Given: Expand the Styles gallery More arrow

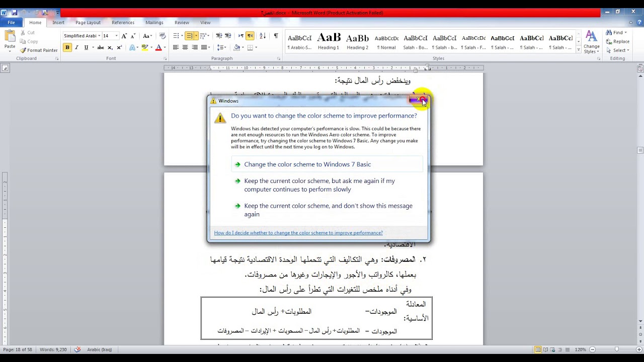Looking at the screenshot, I should click(x=579, y=50).
